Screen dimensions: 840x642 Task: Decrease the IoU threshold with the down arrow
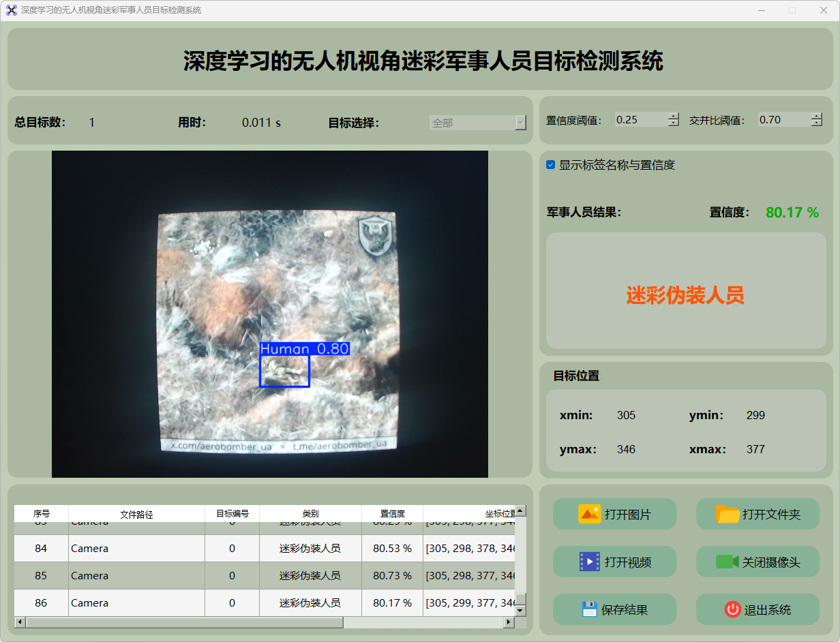(x=817, y=123)
